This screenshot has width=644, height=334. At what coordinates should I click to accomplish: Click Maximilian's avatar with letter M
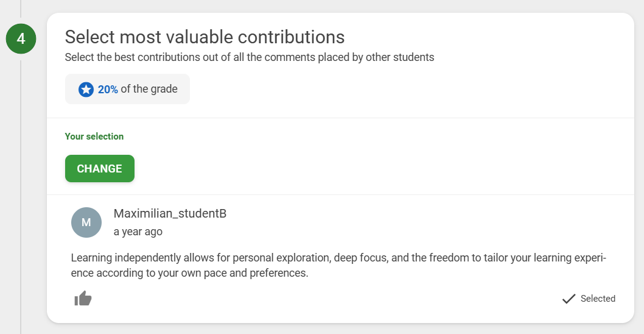86,222
